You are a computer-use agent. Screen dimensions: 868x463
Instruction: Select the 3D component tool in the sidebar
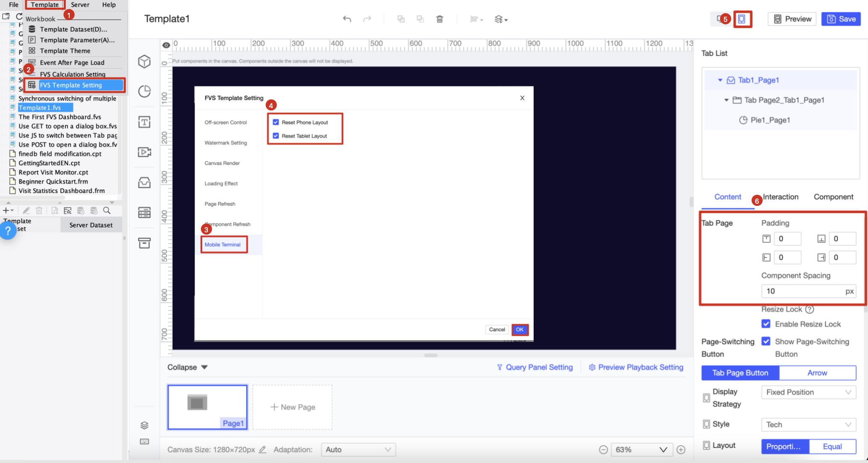[x=145, y=61]
